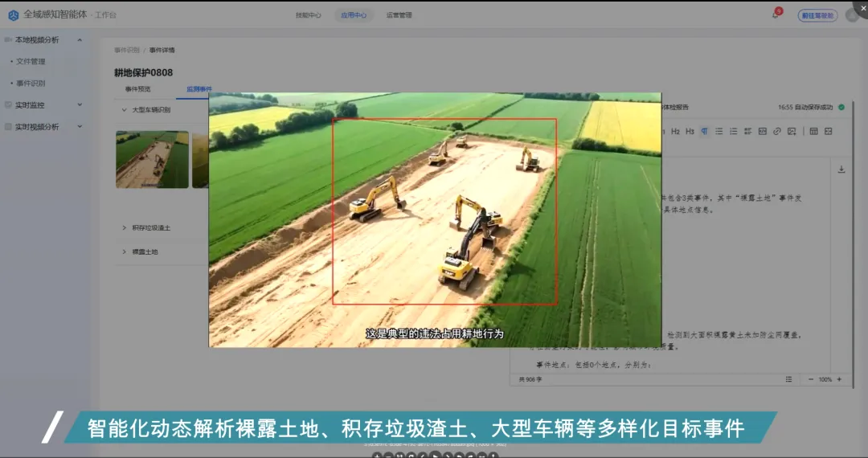
Task: Switch to the 事件预览 tab
Action: [137, 89]
